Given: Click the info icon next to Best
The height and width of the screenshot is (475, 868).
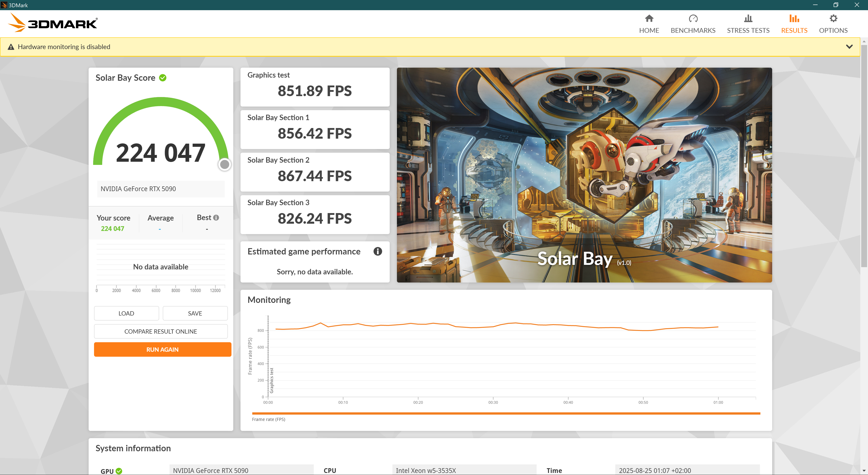Looking at the screenshot, I should [x=216, y=218].
